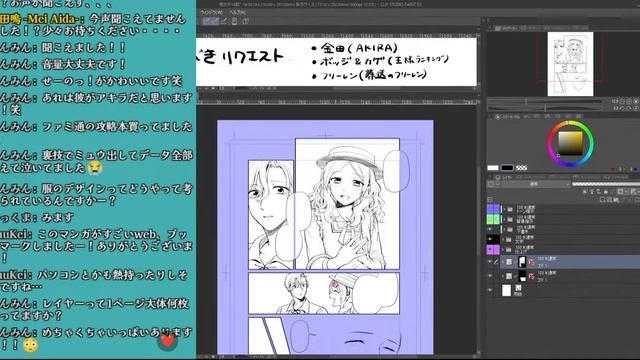Toggle visibility of third layer folder
The width and height of the screenshot is (640, 360).
point(490,229)
